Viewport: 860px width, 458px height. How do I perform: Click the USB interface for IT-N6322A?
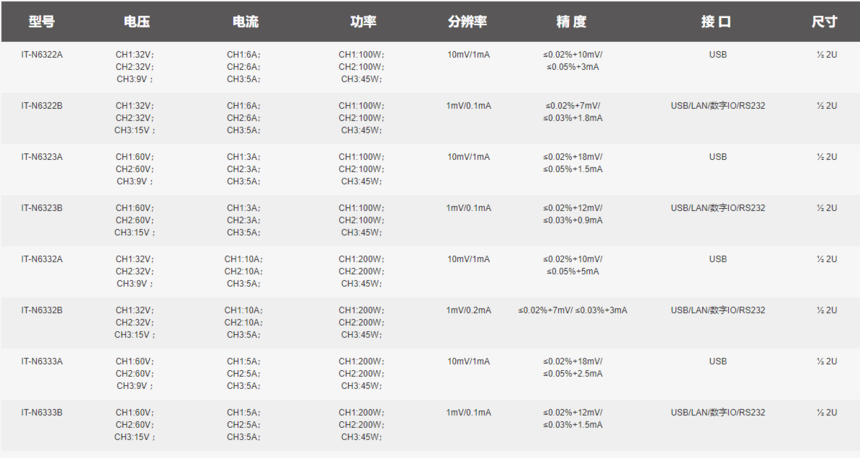717,55
